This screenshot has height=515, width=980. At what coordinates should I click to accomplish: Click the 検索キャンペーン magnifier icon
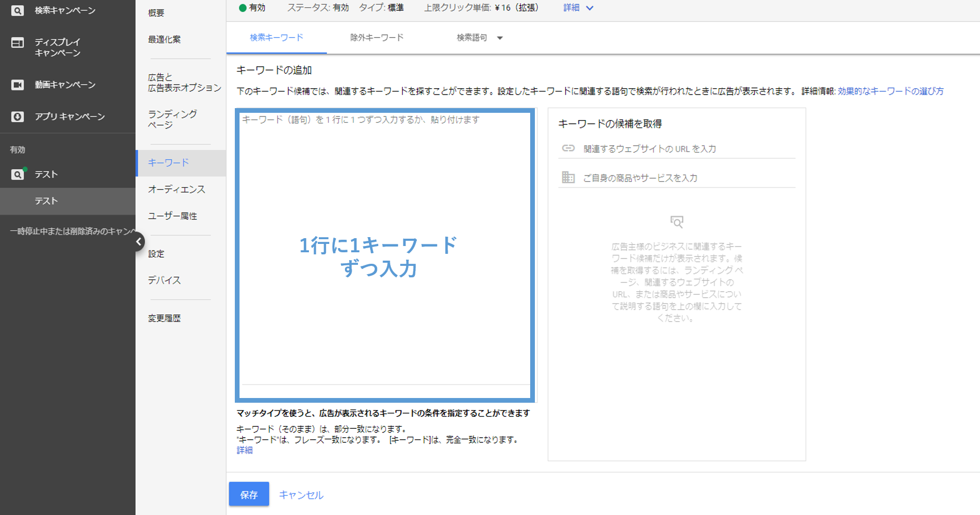[x=18, y=10]
